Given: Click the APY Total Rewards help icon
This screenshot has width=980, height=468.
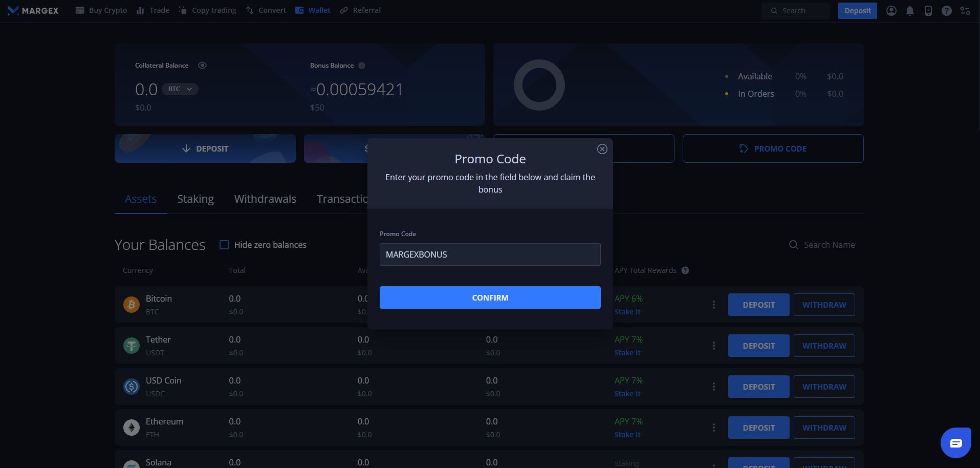Looking at the screenshot, I should (685, 270).
